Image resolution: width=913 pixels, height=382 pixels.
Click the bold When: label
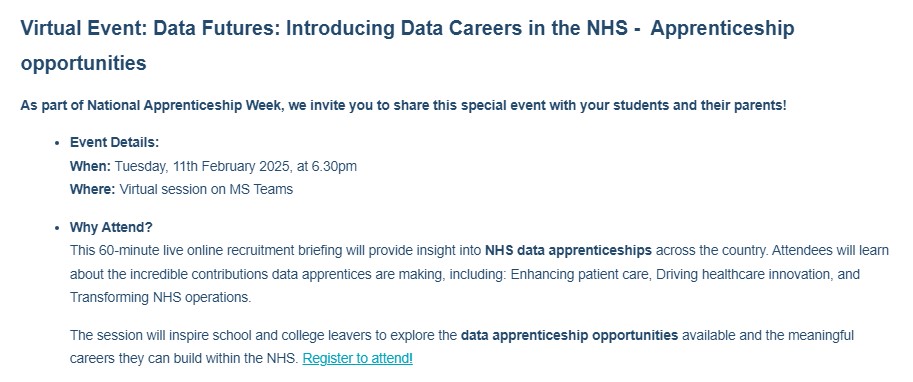point(90,166)
